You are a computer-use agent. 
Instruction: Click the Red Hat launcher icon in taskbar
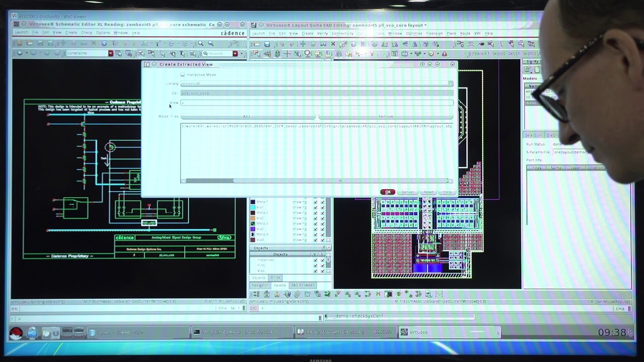16,332
